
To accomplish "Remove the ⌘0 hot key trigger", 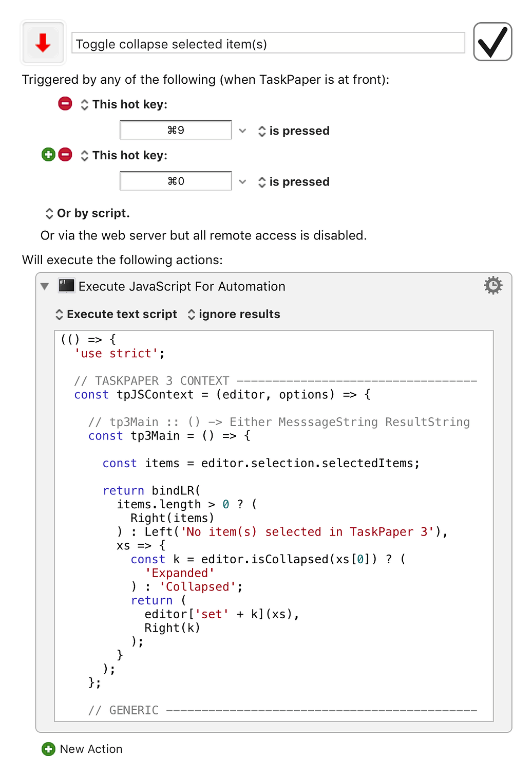I will click(x=65, y=155).
